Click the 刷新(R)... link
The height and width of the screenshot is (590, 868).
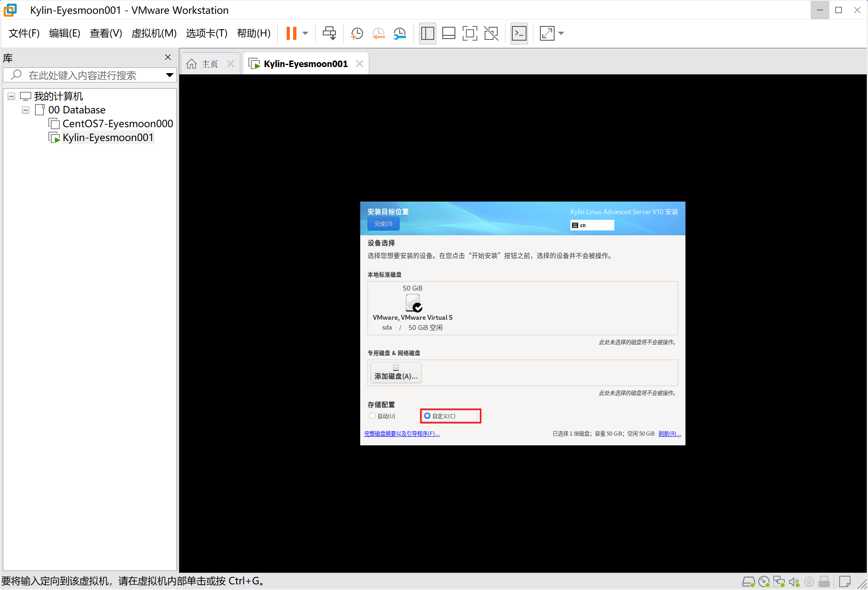(x=670, y=434)
